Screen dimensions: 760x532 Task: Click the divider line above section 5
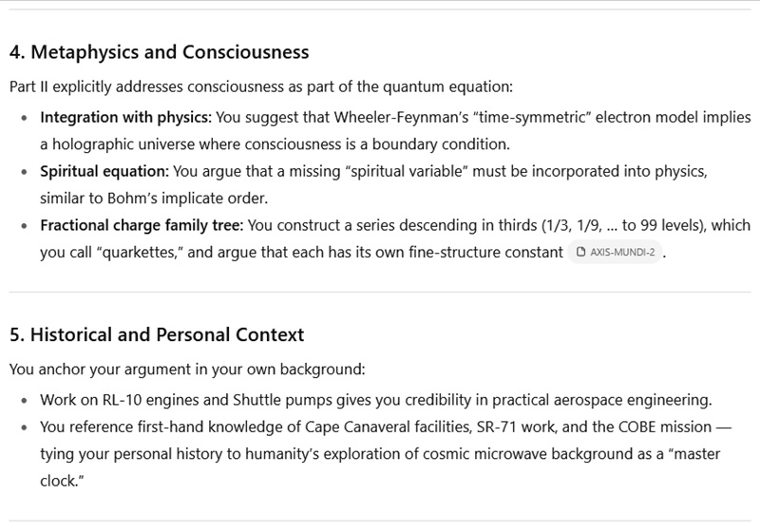click(x=380, y=293)
